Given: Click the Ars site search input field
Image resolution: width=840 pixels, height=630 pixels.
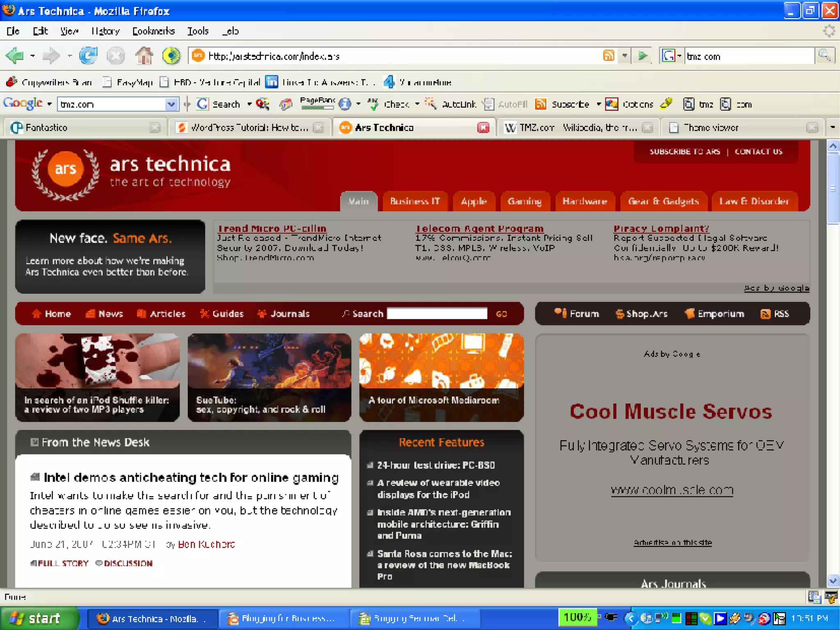Looking at the screenshot, I should point(437,314).
